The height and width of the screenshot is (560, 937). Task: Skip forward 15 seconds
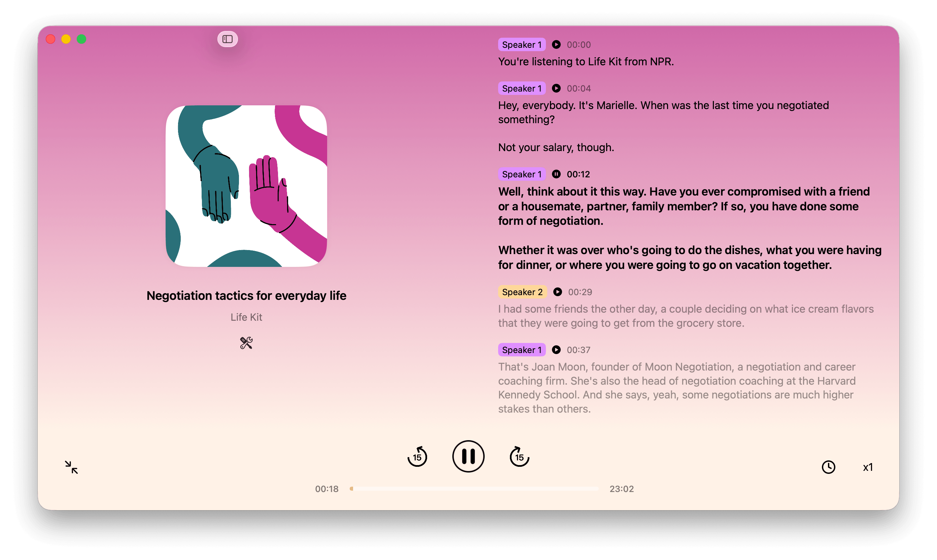click(519, 457)
